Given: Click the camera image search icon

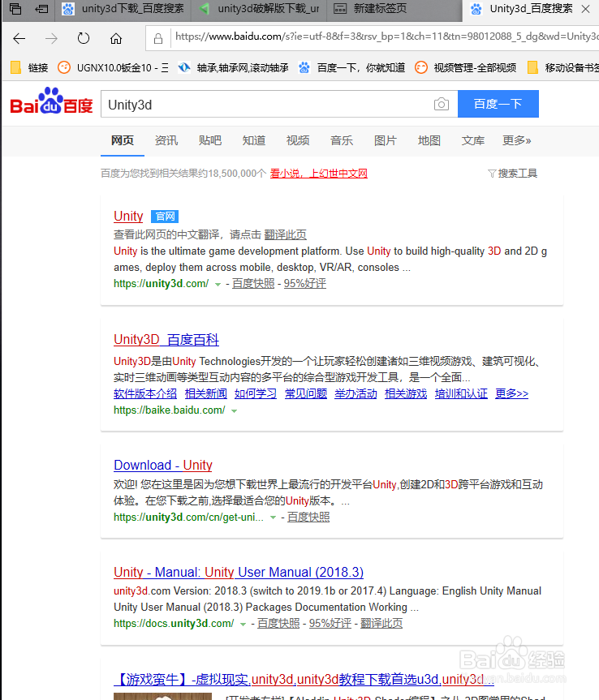Looking at the screenshot, I should [x=442, y=104].
